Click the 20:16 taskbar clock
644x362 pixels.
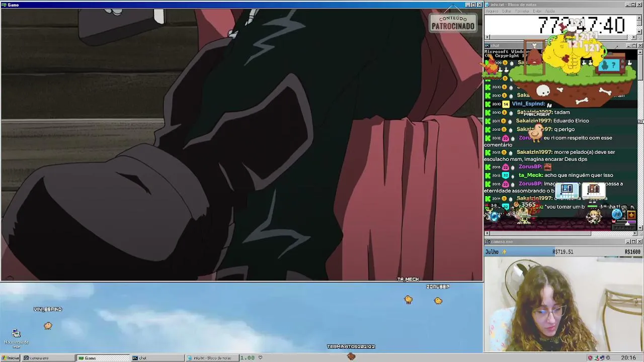click(x=628, y=358)
